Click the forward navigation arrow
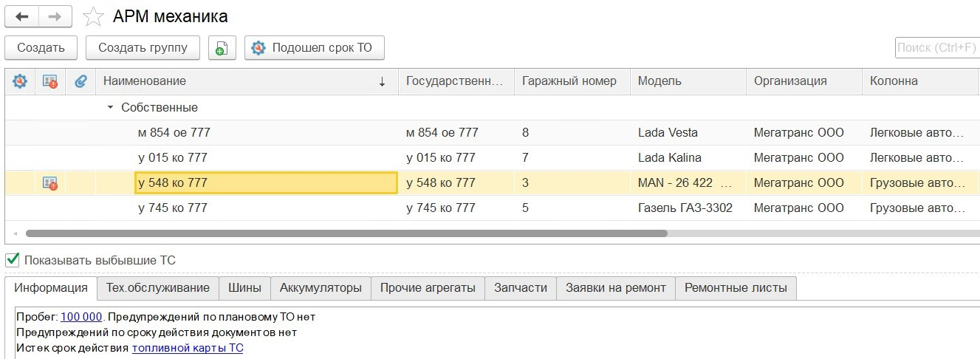The image size is (980, 359). [x=55, y=16]
